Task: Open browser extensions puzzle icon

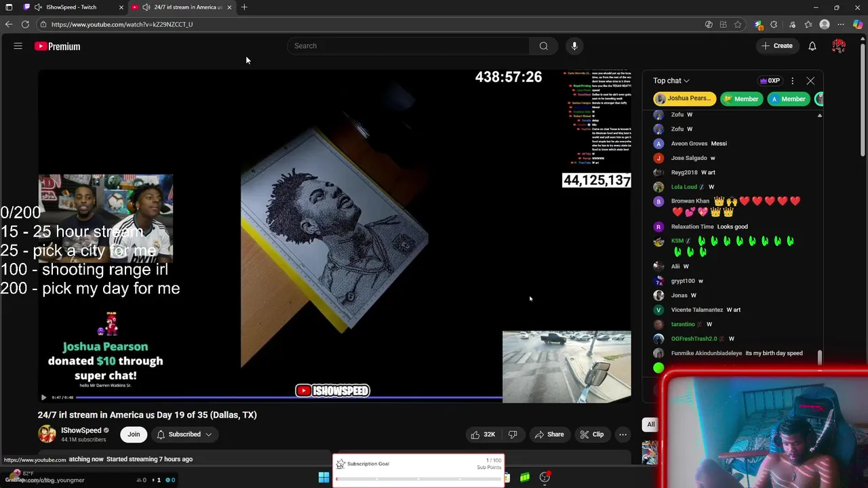Action: coord(774,24)
